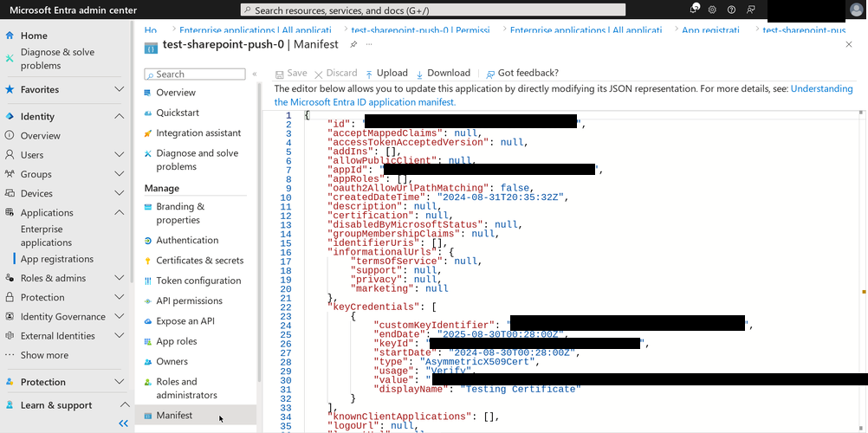The image size is (868, 433).
Task: Upload a manifest file
Action: click(x=386, y=73)
